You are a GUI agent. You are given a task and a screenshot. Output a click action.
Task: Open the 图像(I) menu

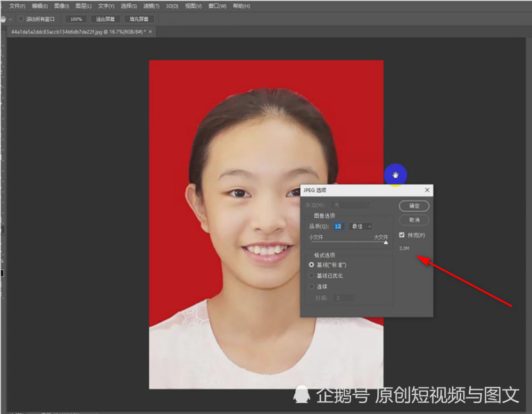[x=61, y=6]
